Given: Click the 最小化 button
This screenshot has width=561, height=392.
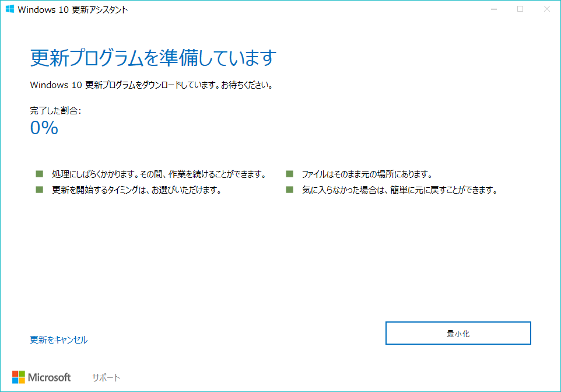Looking at the screenshot, I should [x=458, y=332].
